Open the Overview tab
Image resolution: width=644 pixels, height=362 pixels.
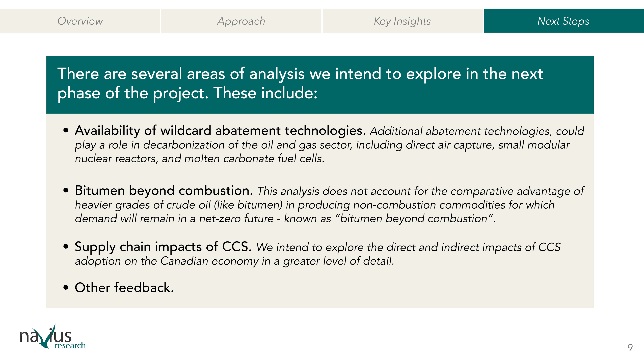(80, 21)
